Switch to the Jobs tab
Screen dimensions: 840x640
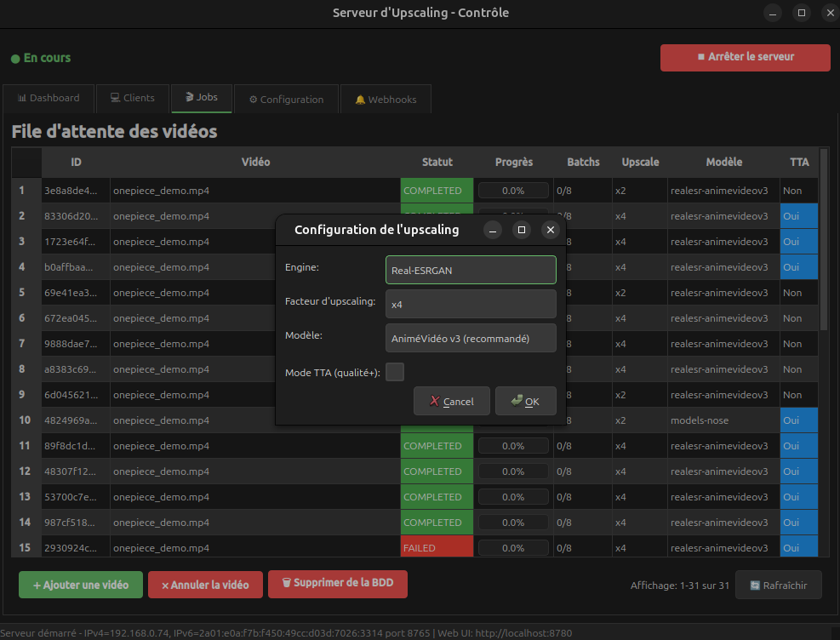202,98
